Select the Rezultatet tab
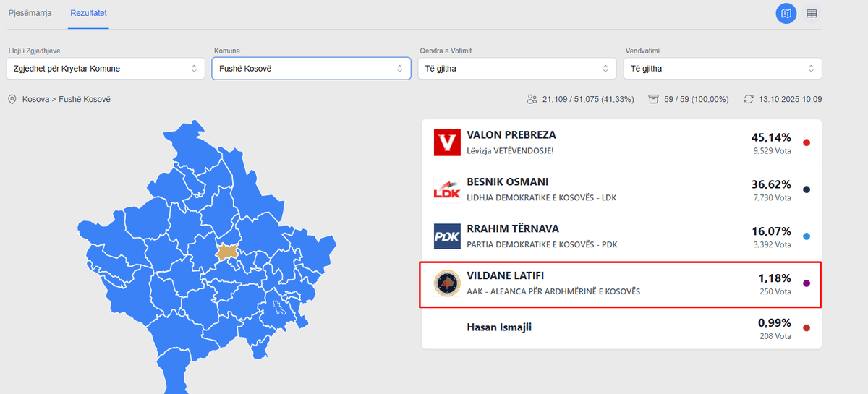Image resolution: width=868 pixels, height=394 pixels. [88, 14]
